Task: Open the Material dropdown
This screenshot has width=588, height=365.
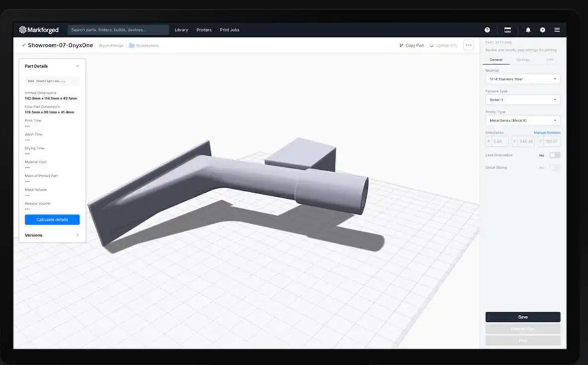Action: tap(523, 79)
